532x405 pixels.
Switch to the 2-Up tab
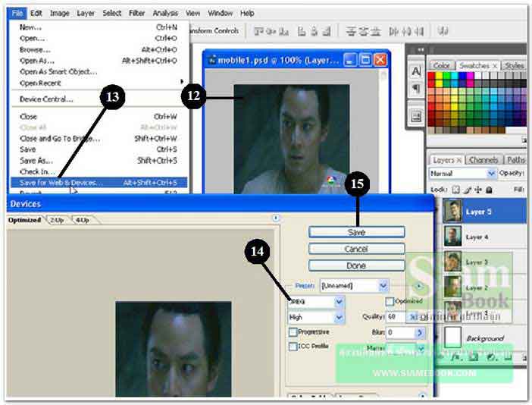click(57, 220)
